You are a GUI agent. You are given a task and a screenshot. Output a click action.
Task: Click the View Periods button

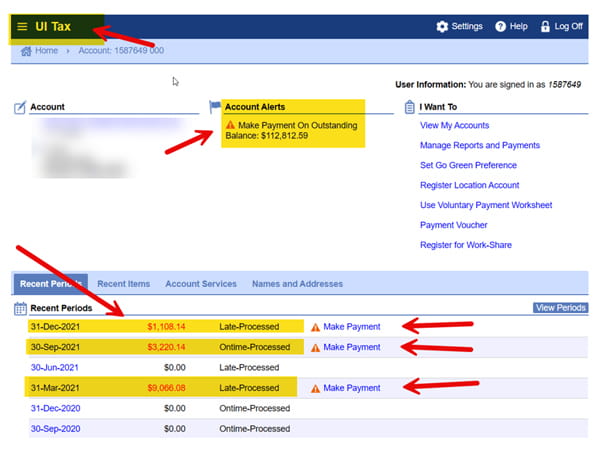[x=561, y=308]
